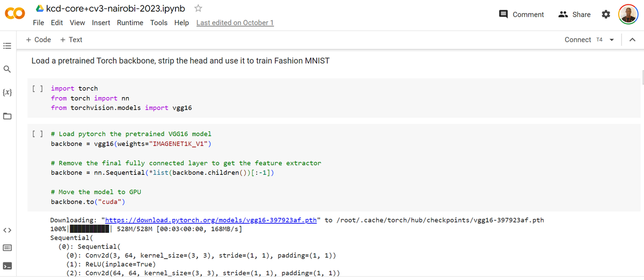Image resolution: width=644 pixels, height=280 pixels.
Task: Click the line 'import torch'
Action: (x=75, y=89)
